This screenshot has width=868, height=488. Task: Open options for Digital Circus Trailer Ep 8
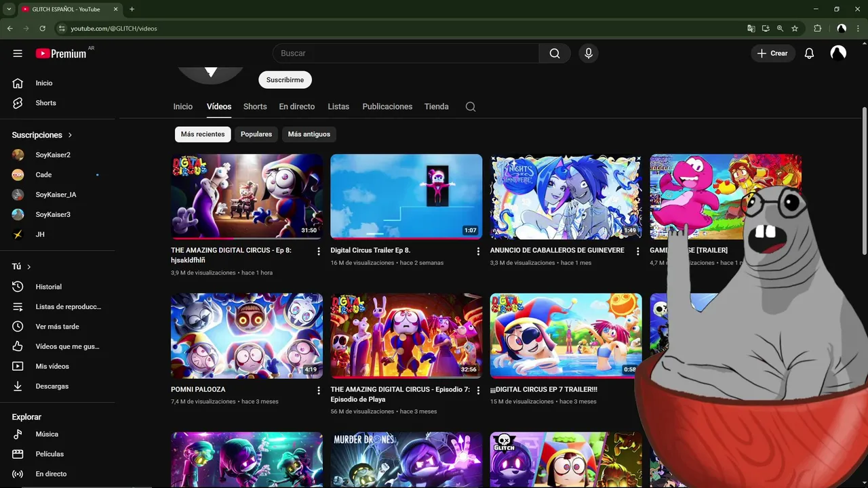pyautogui.click(x=478, y=251)
